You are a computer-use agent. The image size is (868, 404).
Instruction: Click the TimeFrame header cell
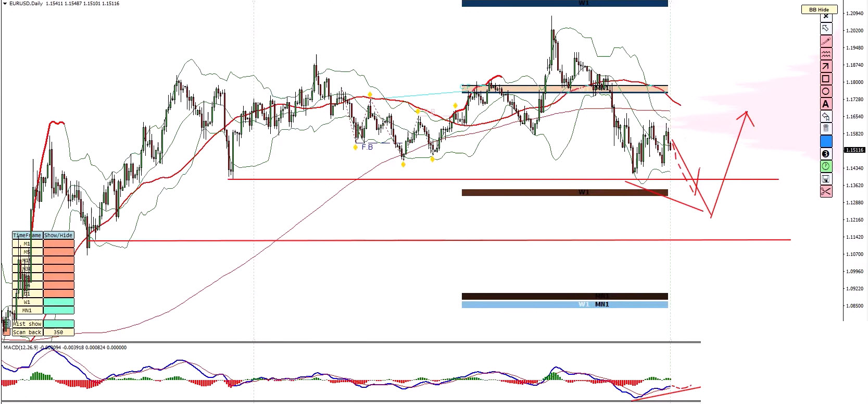27,235
